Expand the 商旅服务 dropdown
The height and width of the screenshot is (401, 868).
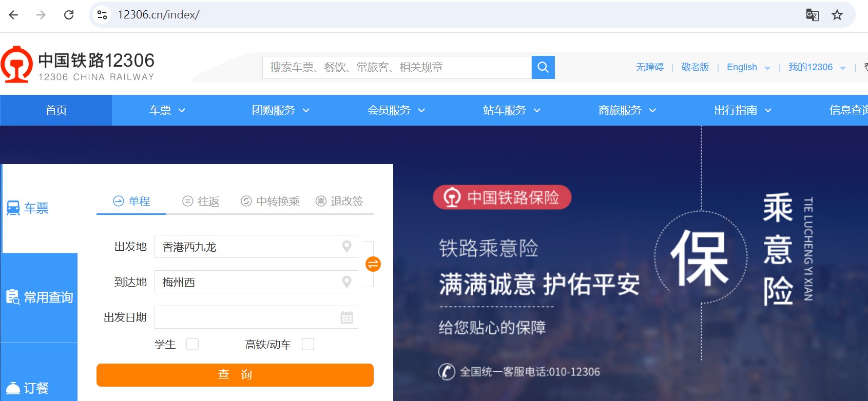click(652, 110)
